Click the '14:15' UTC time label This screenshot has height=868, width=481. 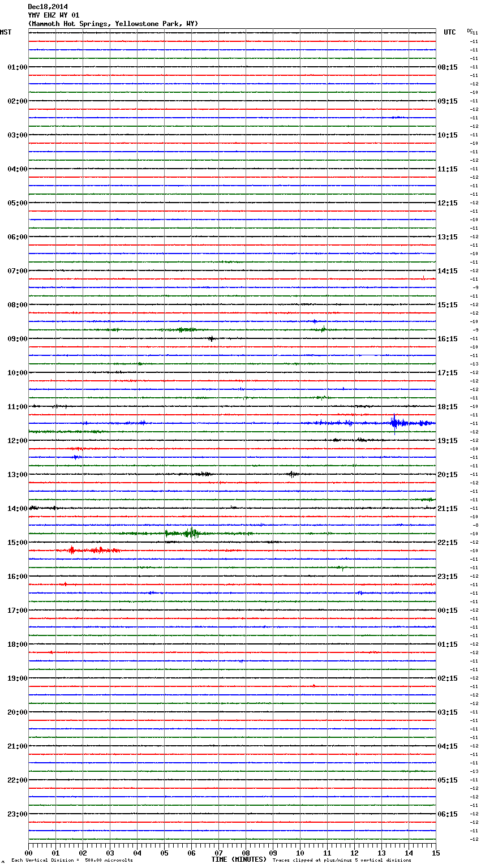448,271
